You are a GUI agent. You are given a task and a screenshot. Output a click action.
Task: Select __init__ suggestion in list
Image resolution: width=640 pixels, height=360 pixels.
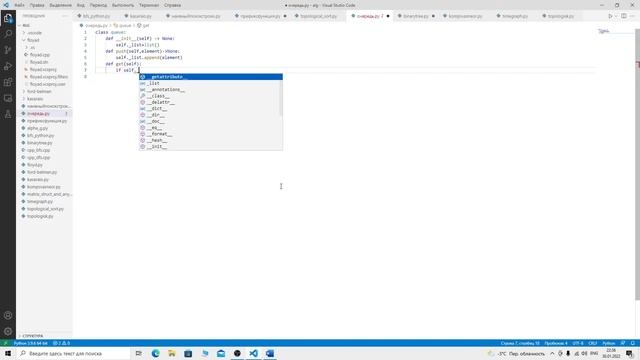211,147
